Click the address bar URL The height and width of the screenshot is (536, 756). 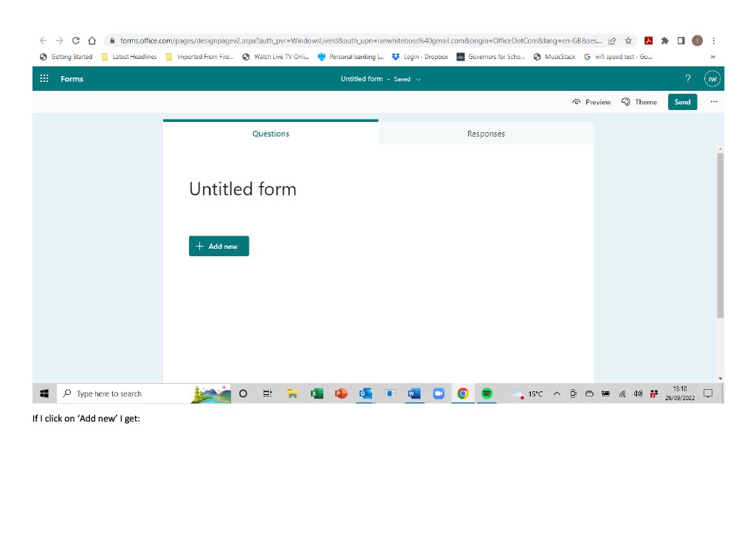360,41
